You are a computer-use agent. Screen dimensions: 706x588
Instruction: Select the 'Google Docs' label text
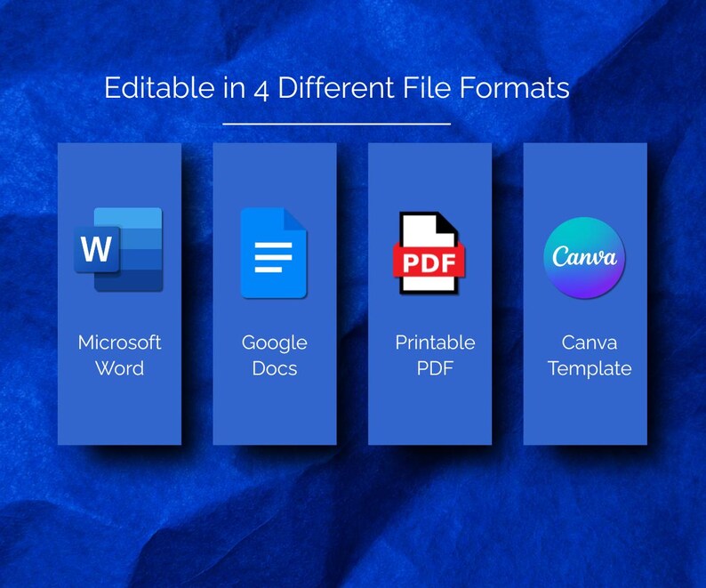point(274,355)
